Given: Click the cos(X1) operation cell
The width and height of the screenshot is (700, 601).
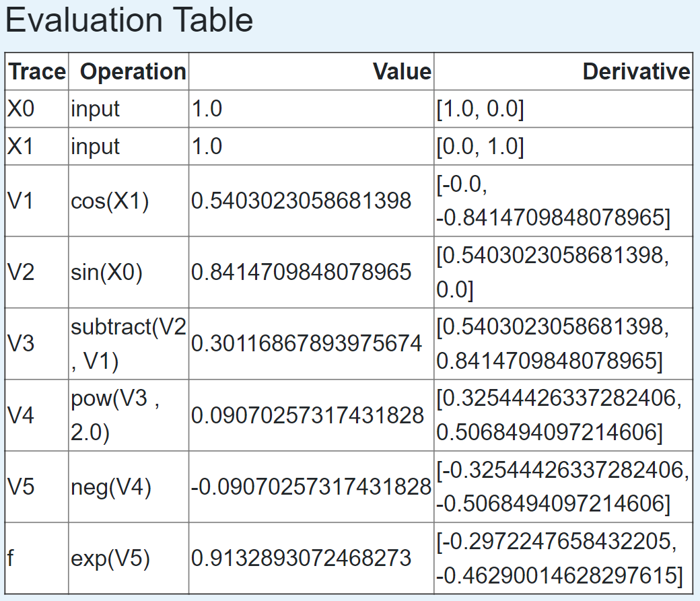Looking at the screenshot, I should 129,201.
